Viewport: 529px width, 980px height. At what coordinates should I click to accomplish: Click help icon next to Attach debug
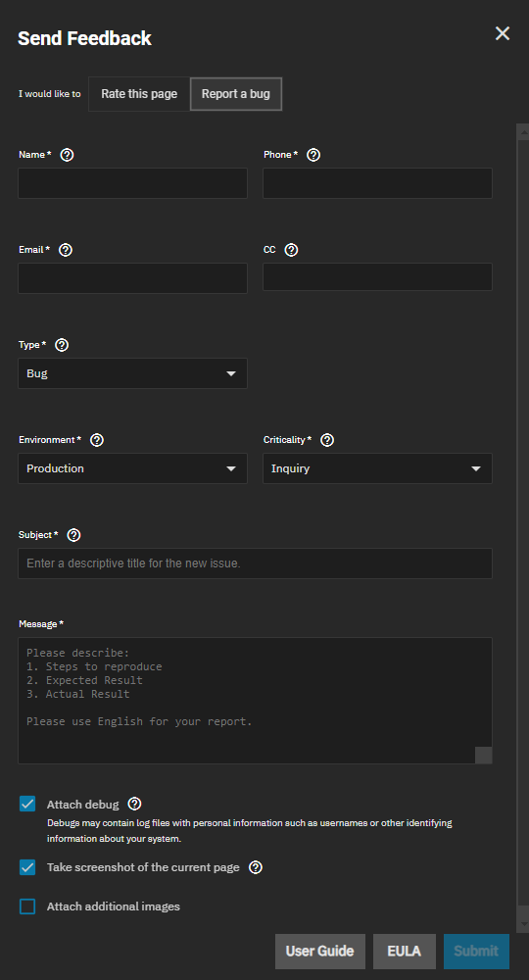tap(134, 805)
